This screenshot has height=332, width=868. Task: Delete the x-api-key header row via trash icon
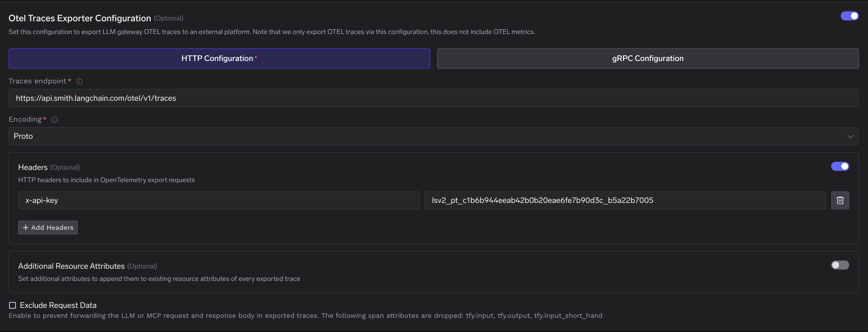click(x=840, y=200)
